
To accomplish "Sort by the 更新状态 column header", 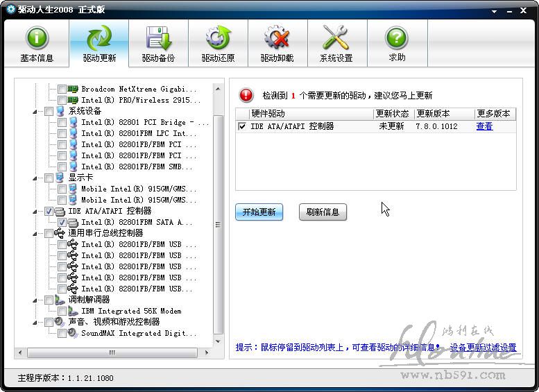I will click(393, 114).
